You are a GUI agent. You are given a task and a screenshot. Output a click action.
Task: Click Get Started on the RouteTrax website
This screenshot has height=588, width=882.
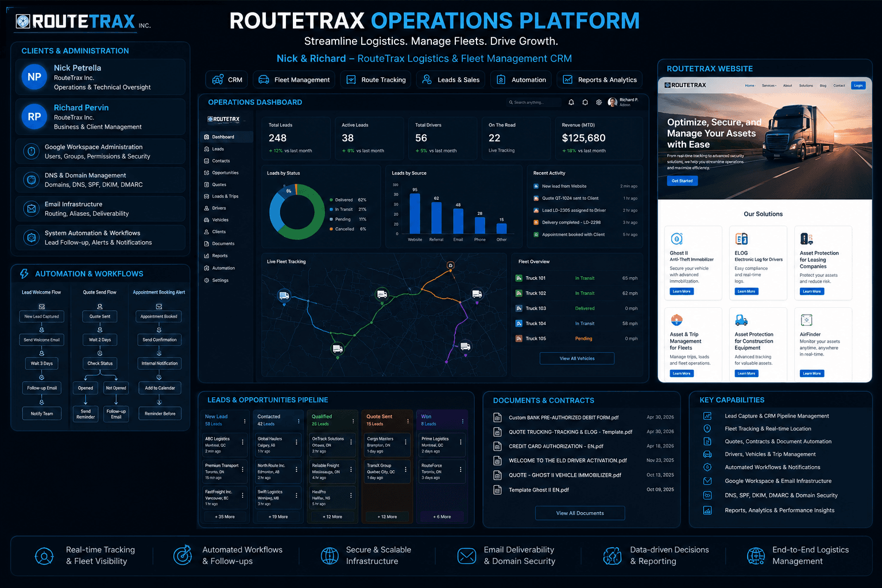coord(682,181)
